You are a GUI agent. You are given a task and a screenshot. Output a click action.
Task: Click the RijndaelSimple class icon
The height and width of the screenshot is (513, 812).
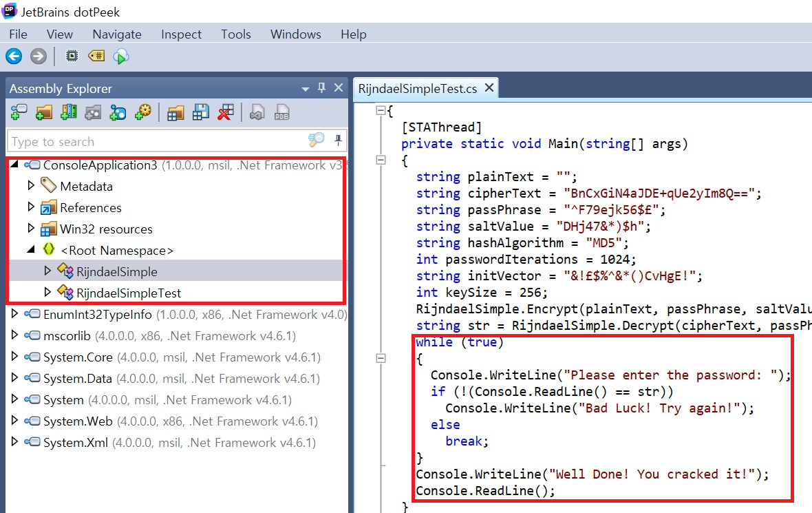65,271
